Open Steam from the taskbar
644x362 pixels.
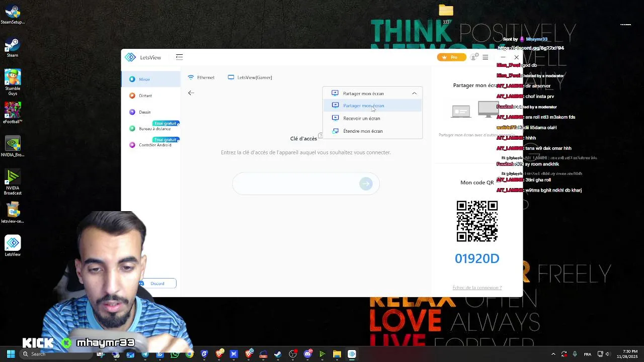pos(278,354)
